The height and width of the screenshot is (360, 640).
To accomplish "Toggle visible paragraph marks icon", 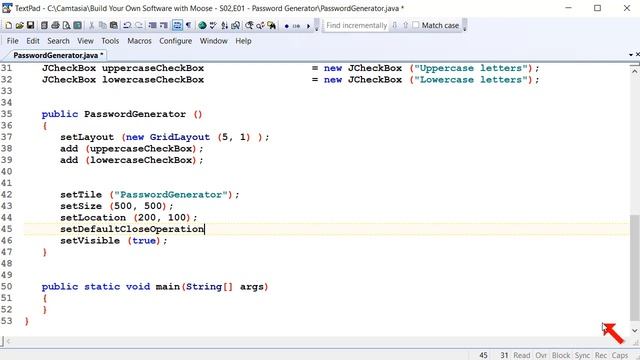I will 188,25.
